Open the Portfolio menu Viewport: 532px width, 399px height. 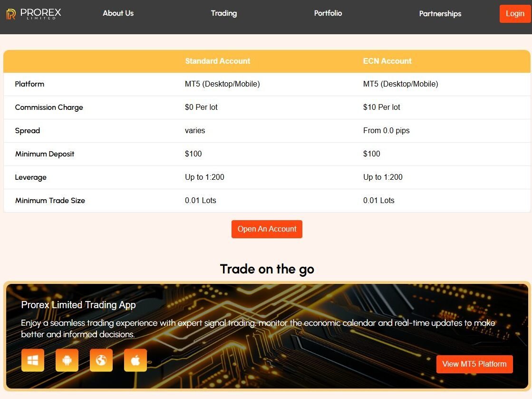[x=328, y=13]
